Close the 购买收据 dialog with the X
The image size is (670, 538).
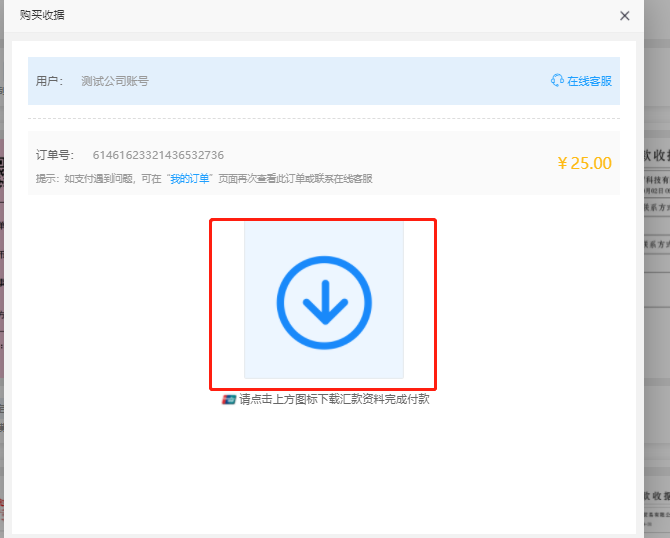pos(625,16)
